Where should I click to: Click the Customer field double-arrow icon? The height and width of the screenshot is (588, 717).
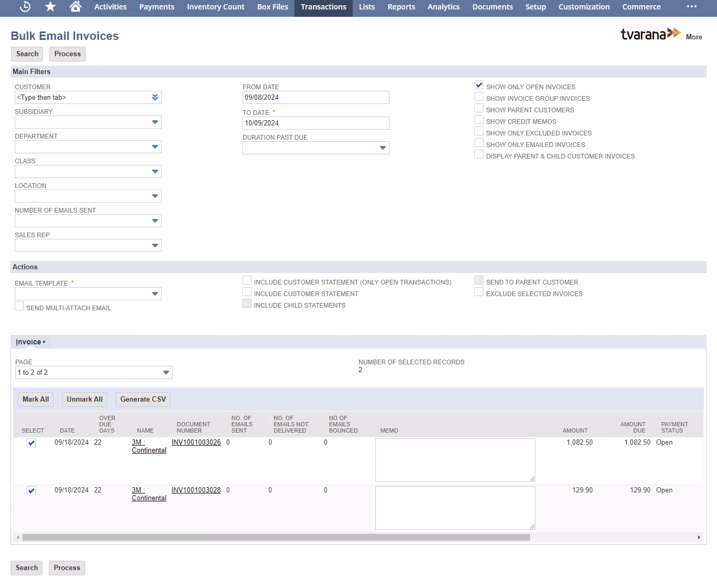[155, 97]
